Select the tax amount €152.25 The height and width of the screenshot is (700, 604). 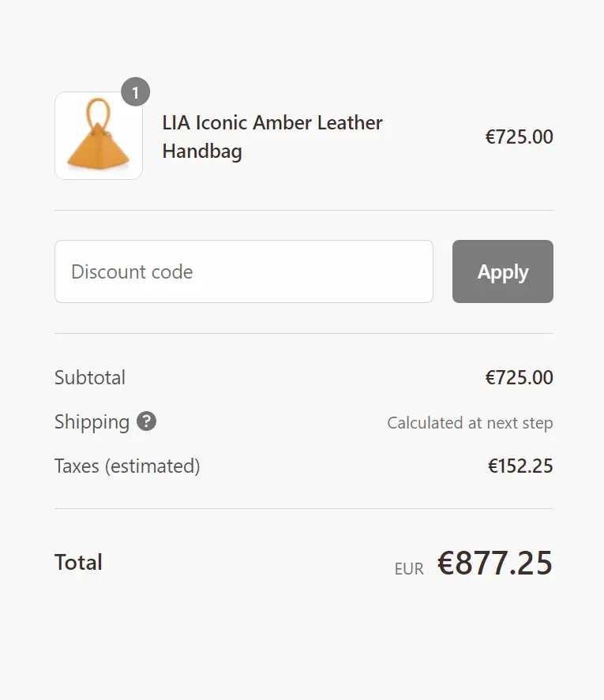[520, 466]
